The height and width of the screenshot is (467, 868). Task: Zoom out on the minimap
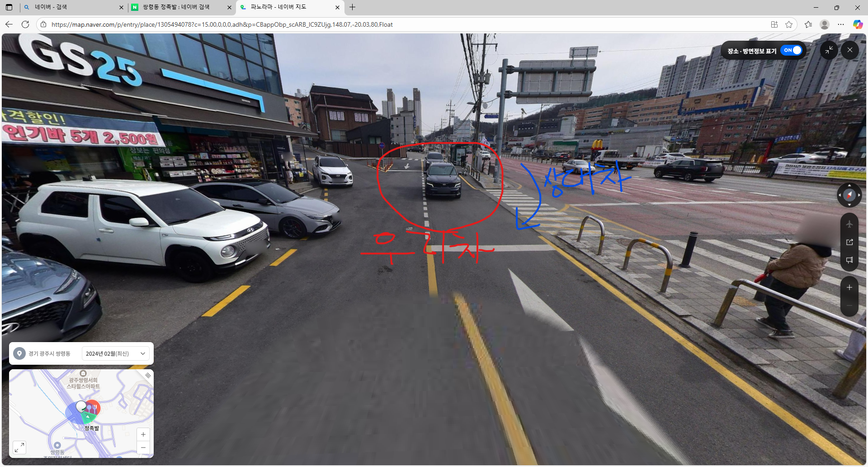143,448
